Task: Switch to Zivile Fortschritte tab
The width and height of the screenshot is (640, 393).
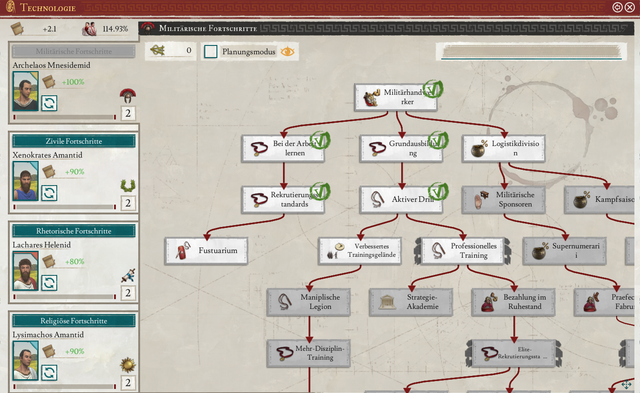Action: click(x=73, y=141)
